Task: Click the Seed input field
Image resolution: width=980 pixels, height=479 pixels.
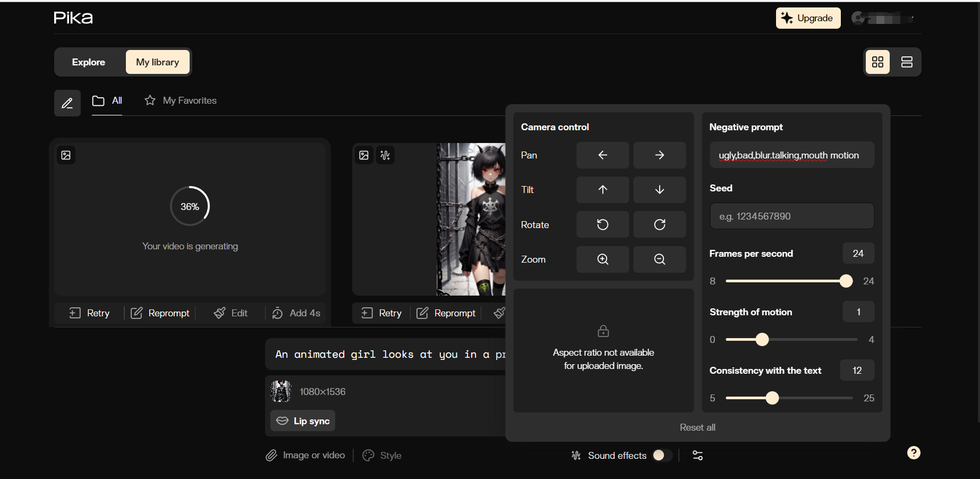Action: (791, 216)
